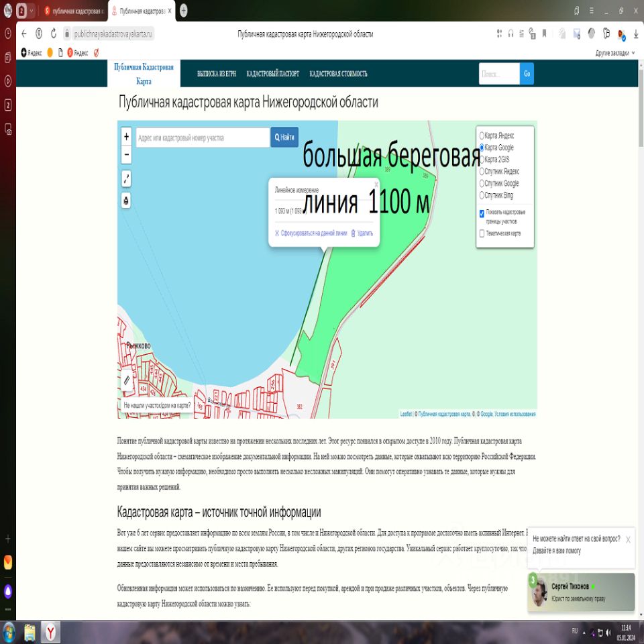Click Не нашли участок/дом на карте
The width and height of the screenshot is (644, 644).
pyautogui.click(x=157, y=405)
